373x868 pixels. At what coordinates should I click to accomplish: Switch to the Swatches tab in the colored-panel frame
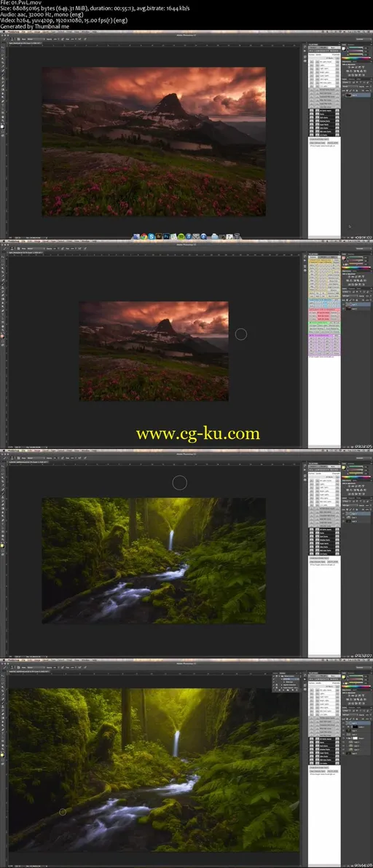click(x=351, y=254)
